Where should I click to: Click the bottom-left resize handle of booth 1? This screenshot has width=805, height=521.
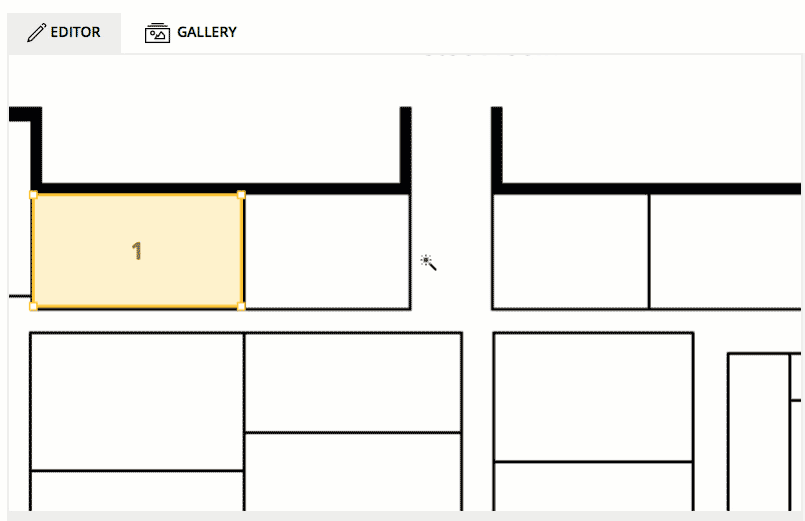(33, 306)
